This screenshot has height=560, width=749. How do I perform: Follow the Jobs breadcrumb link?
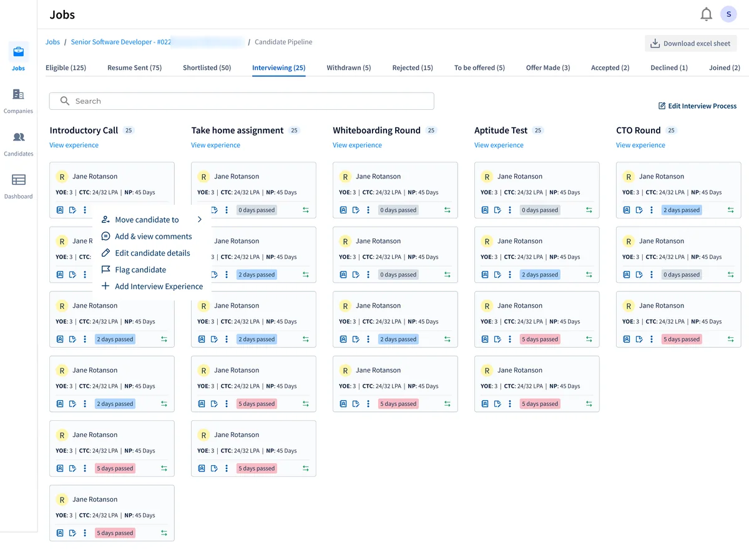(53, 42)
